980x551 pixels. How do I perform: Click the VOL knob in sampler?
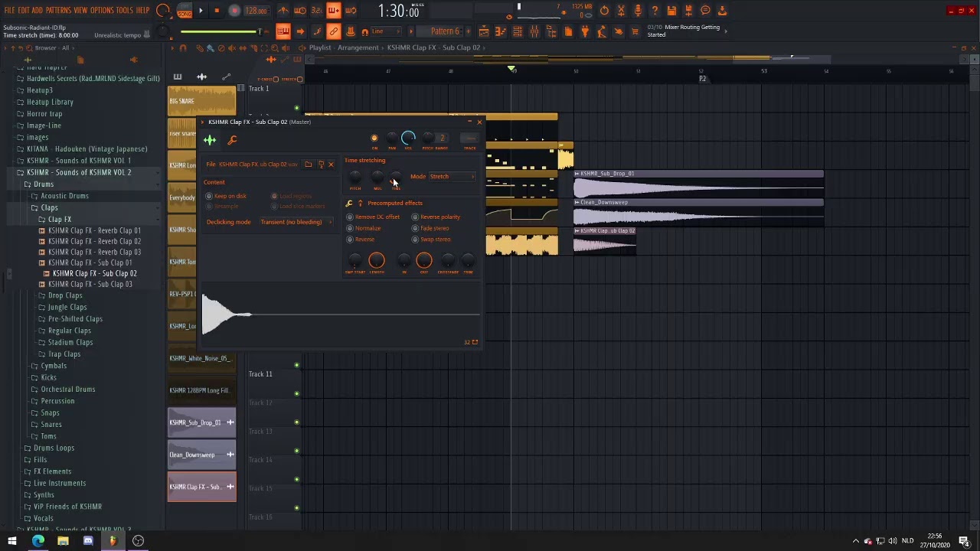pos(408,139)
